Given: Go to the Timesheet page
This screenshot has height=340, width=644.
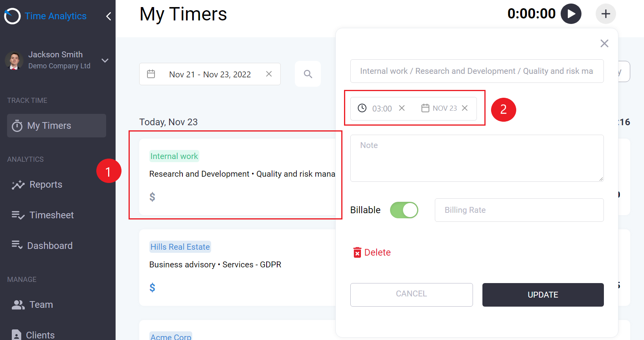Looking at the screenshot, I should pyautogui.click(x=43, y=215).
